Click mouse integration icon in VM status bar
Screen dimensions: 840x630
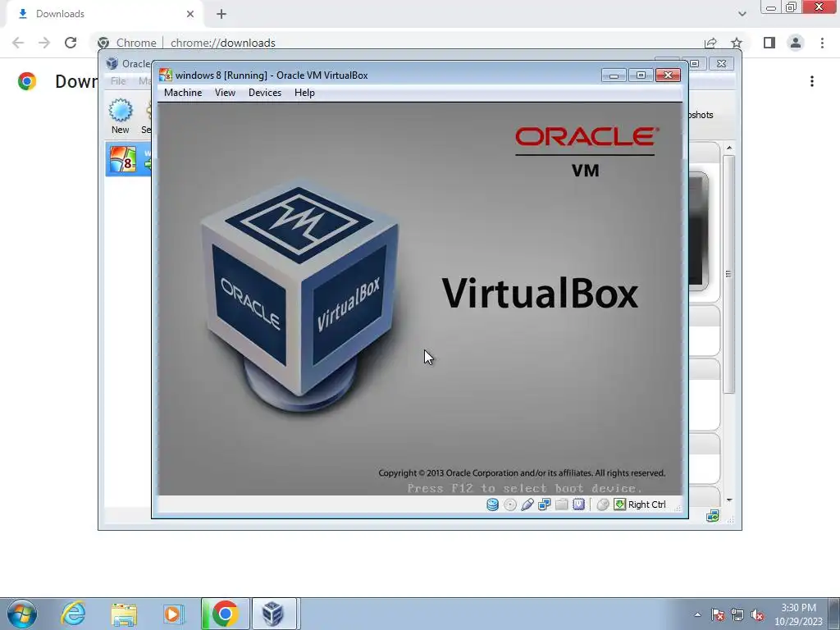coord(603,504)
